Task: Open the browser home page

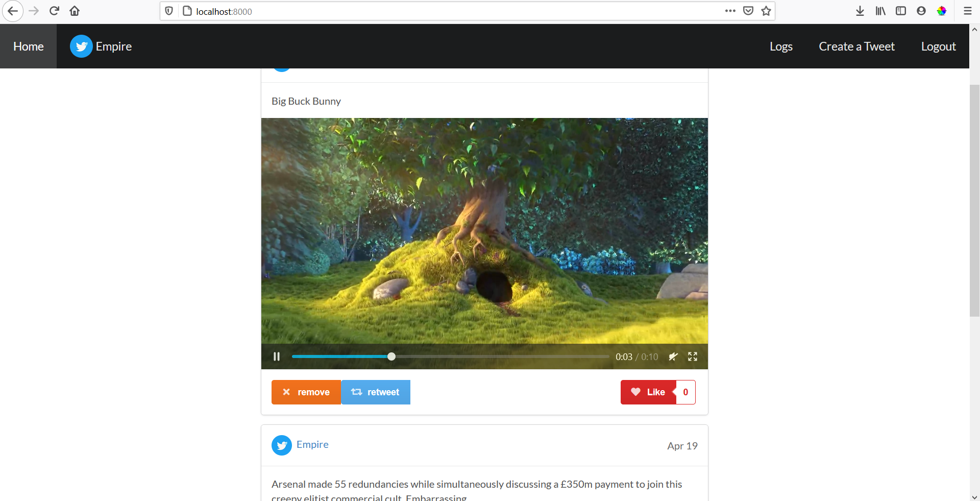Action: point(75,11)
